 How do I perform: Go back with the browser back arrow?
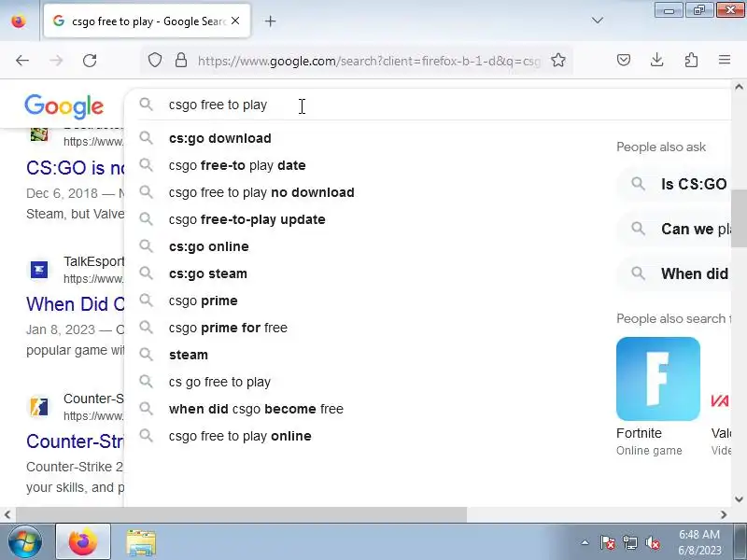(22, 61)
